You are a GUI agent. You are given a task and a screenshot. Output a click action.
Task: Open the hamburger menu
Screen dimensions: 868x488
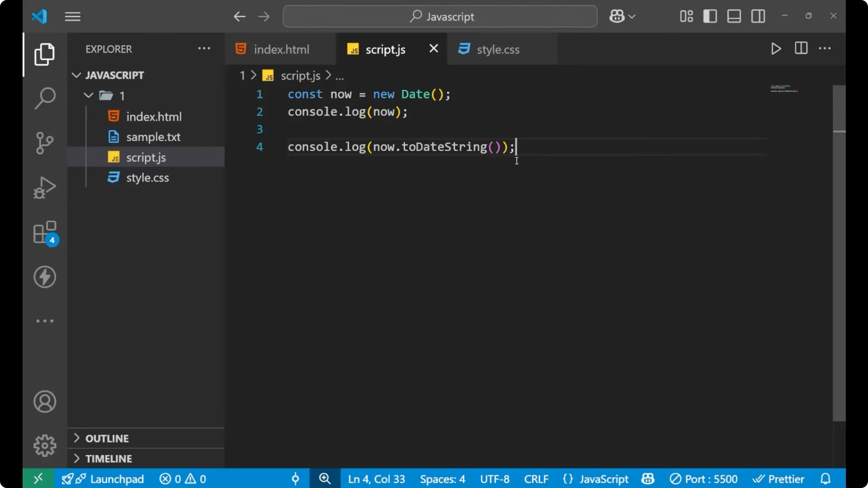(x=72, y=16)
